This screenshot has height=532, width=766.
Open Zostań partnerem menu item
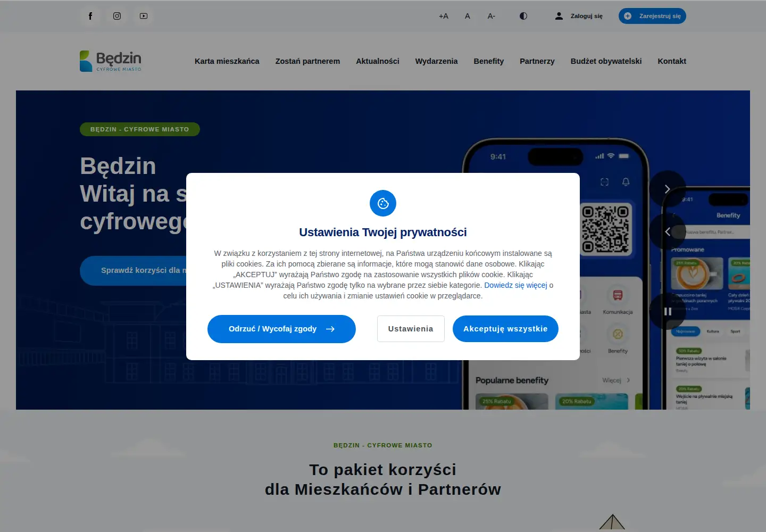tap(307, 61)
